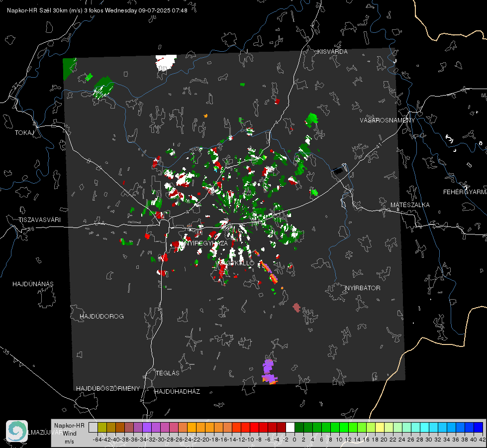Click the KISVÁRDA town label
487x448 pixels.
(x=332, y=52)
